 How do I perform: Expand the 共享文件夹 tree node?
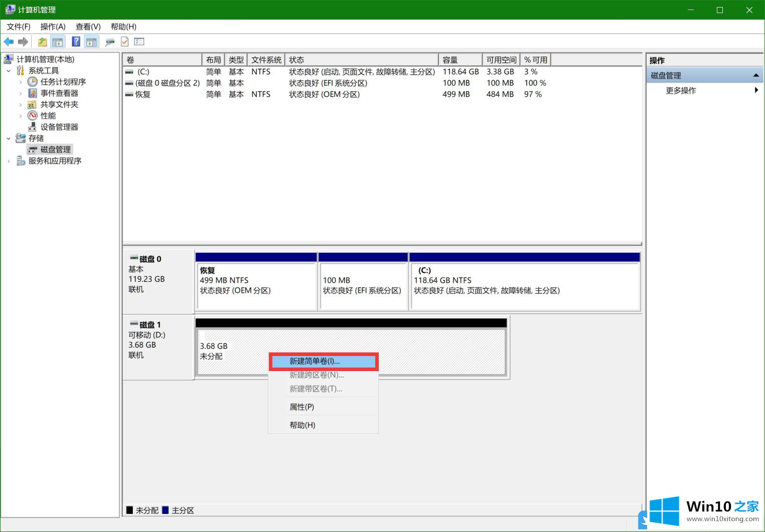pos(21,104)
